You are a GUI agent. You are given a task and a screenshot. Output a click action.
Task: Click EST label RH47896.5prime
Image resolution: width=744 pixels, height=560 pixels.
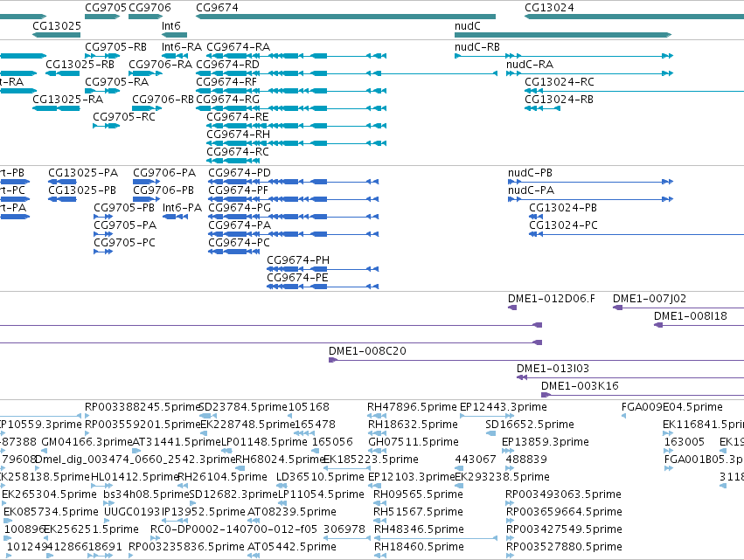point(412,408)
